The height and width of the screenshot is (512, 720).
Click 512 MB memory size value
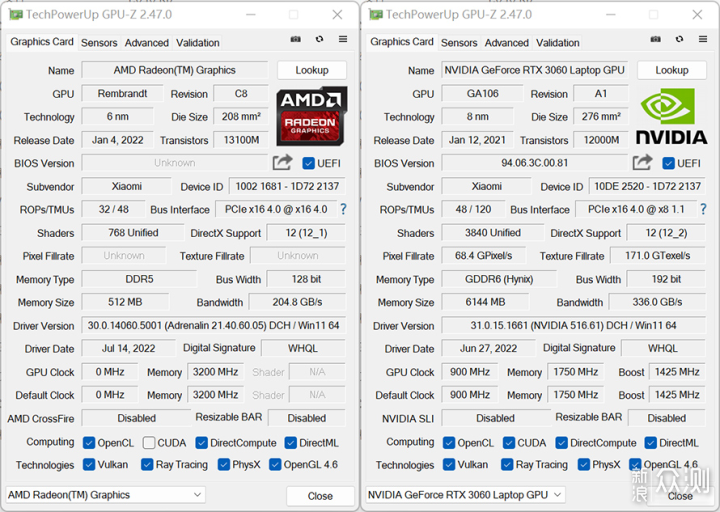point(125,302)
